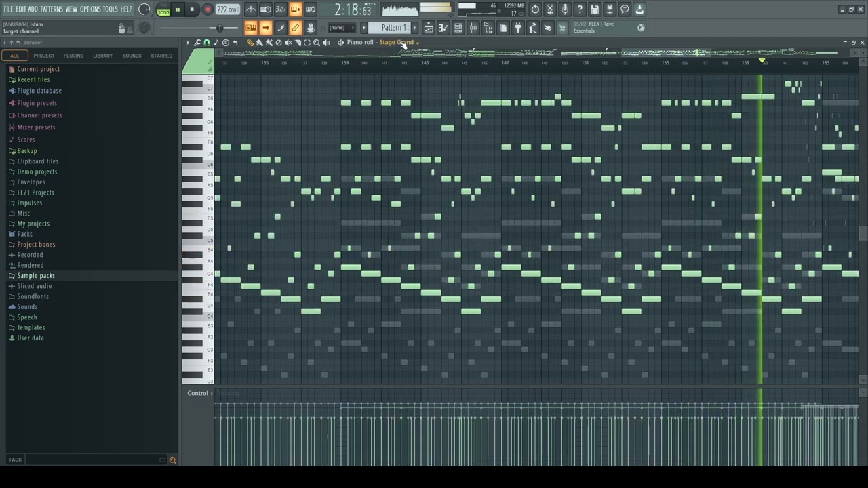Enable wait for input before recording
Image resolution: width=868 pixels, height=488 pixels.
coord(266,9)
